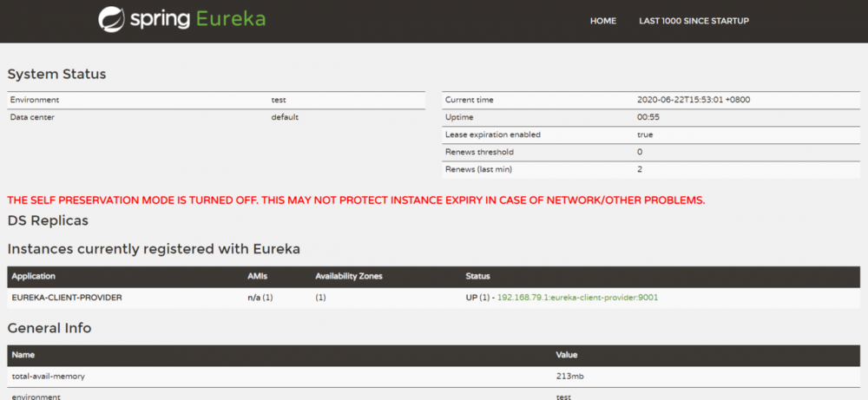
Task: Click the n/a (1) AMIs cell
Action: click(x=260, y=298)
